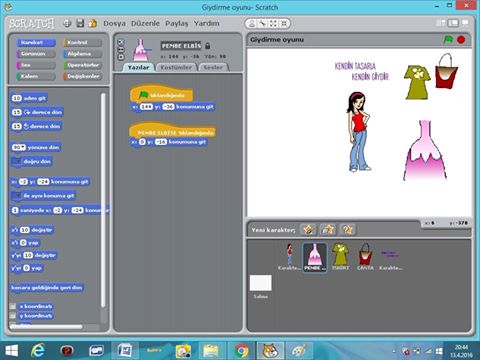Select the Algılama block category
The height and width of the screenshot is (360, 480).
tap(82, 54)
